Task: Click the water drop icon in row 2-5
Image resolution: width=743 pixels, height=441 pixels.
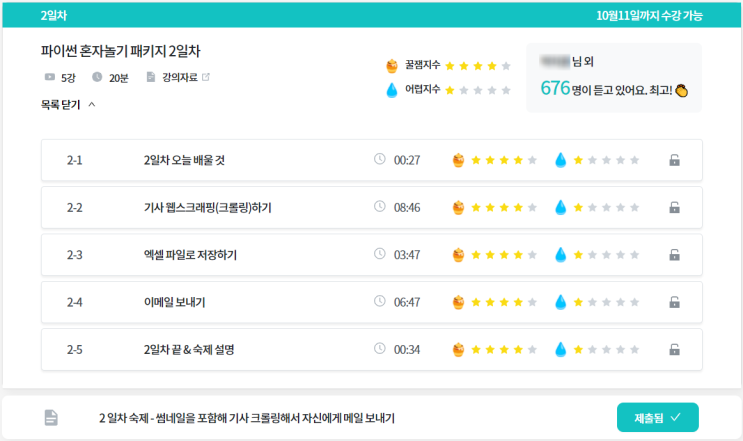Action: (561, 350)
